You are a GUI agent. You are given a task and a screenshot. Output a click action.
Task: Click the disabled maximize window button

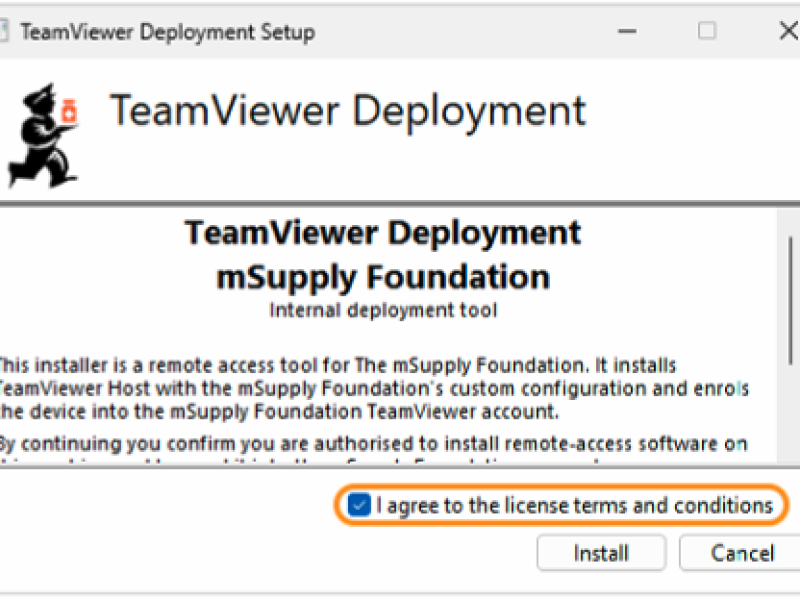pos(707,31)
